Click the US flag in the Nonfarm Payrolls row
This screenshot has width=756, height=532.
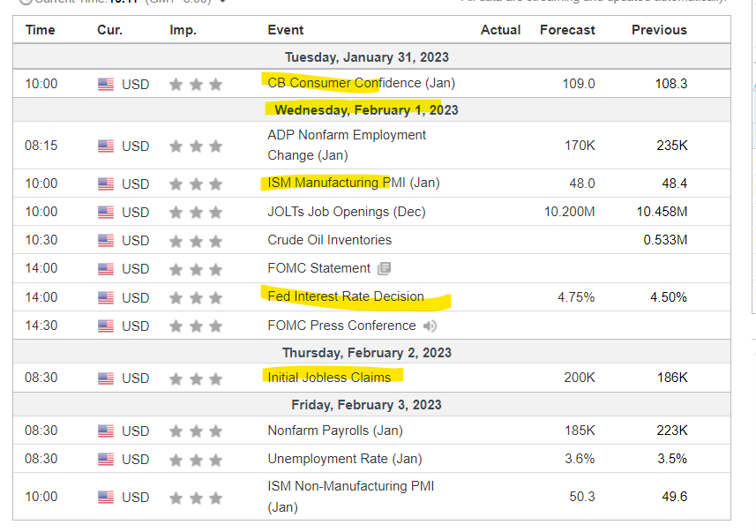[x=106, y=431]
